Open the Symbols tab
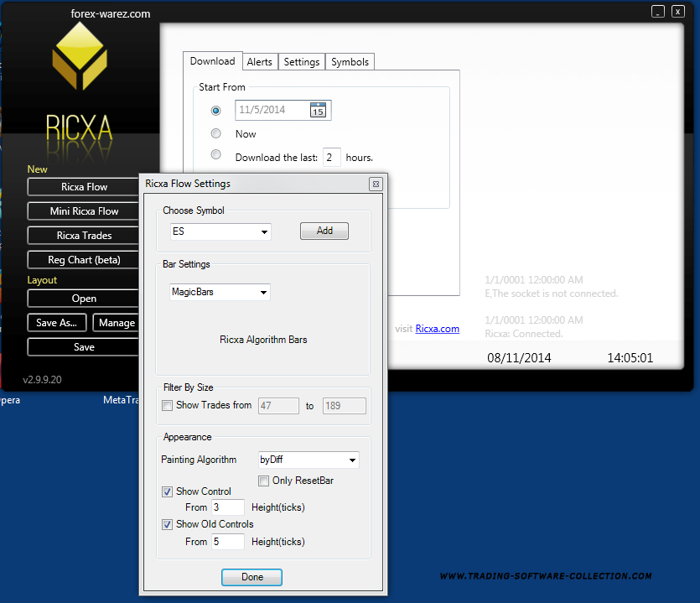 coord(350,62)
